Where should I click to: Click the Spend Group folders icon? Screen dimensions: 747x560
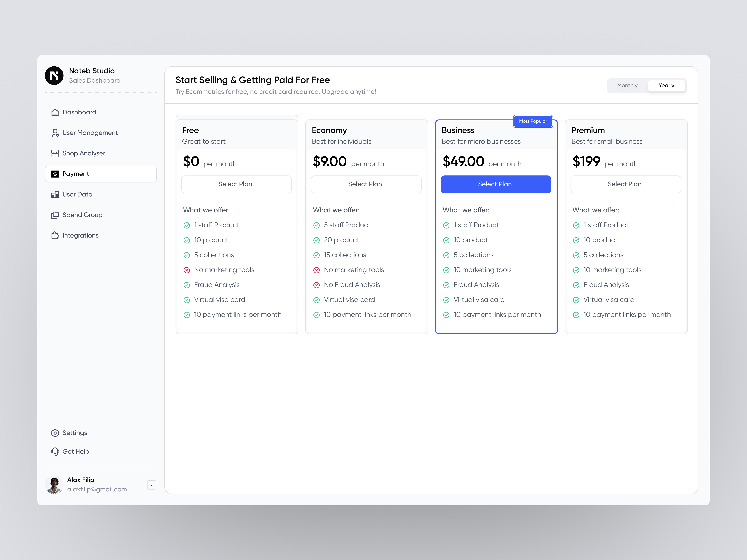pos(55,215)
